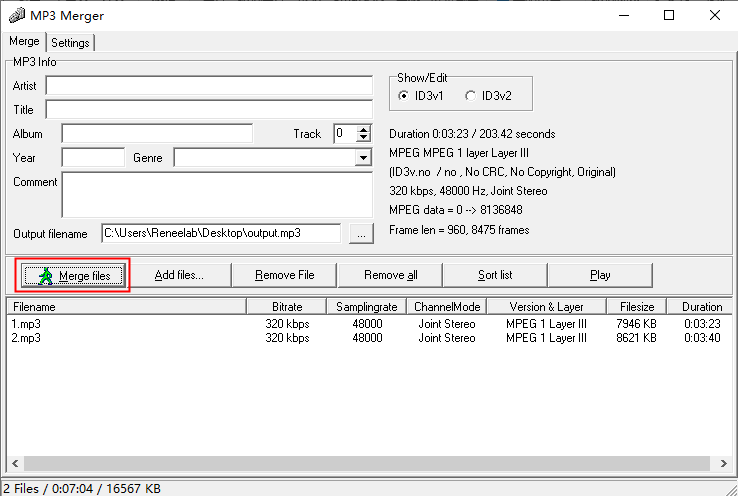
Task: Click the Sort list button
Action: [x=495, y=275]
